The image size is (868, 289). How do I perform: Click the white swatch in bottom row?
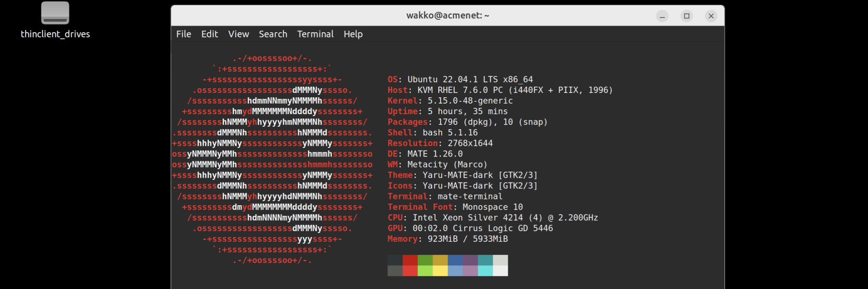coord(500,271)
